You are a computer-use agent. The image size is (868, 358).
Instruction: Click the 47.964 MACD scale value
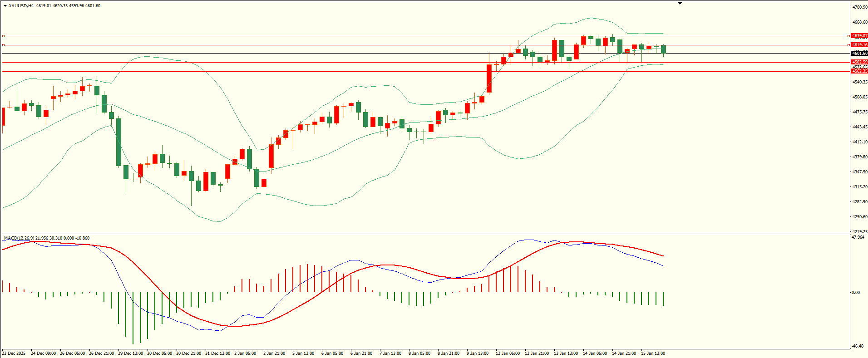tap(858, 237)
